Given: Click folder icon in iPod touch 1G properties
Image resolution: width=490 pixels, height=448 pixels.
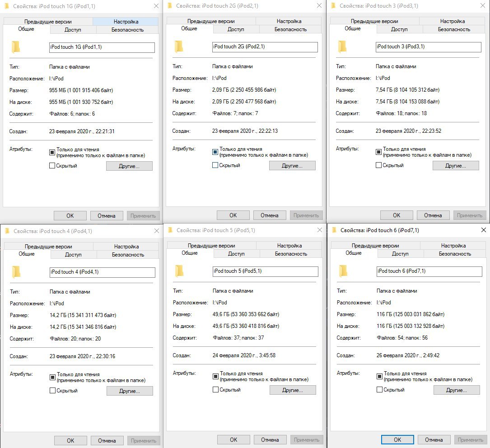Looking at the screenshot, I should coord(16,47).
